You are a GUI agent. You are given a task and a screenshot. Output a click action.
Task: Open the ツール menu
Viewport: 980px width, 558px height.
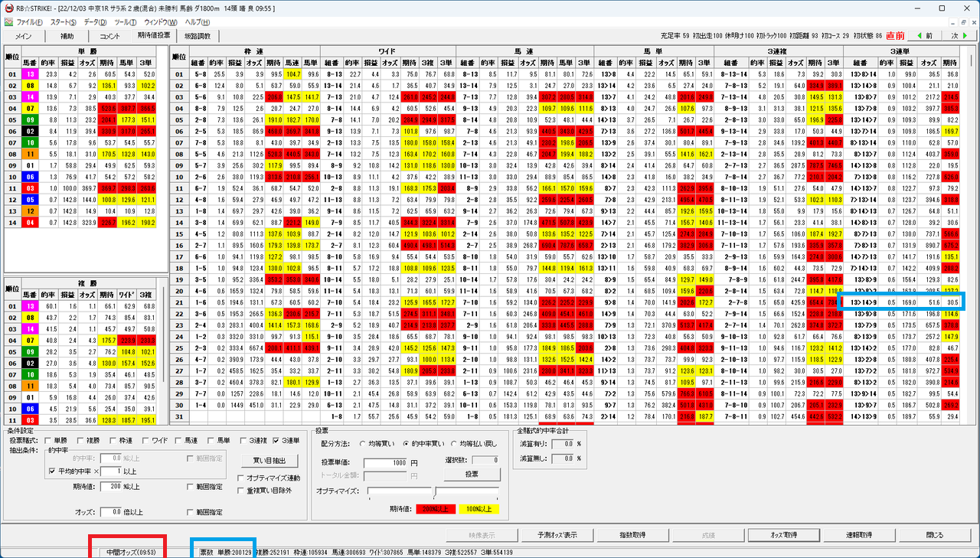[126, 22]
